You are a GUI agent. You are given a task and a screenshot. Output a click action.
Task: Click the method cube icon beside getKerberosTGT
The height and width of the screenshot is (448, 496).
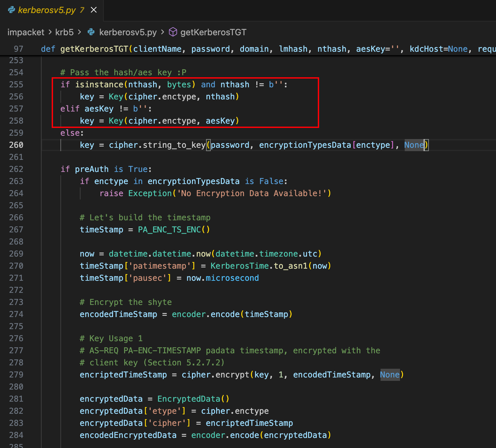tap(173, 32)
